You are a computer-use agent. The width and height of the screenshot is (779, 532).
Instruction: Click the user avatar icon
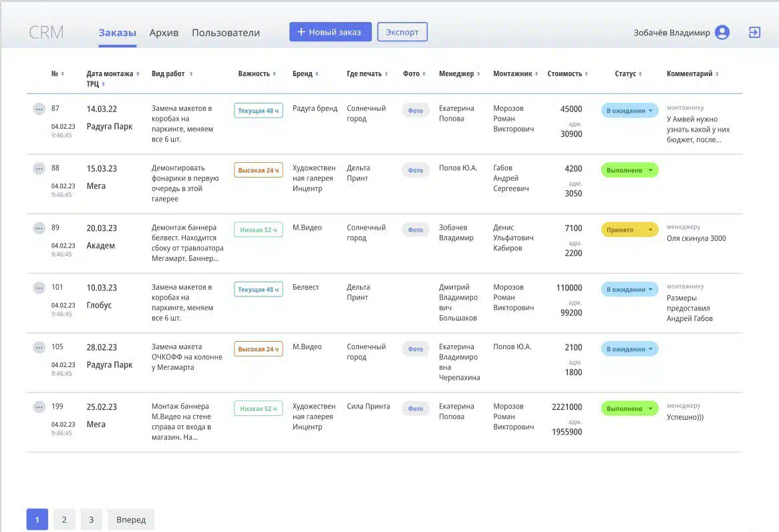pos(722,32)
